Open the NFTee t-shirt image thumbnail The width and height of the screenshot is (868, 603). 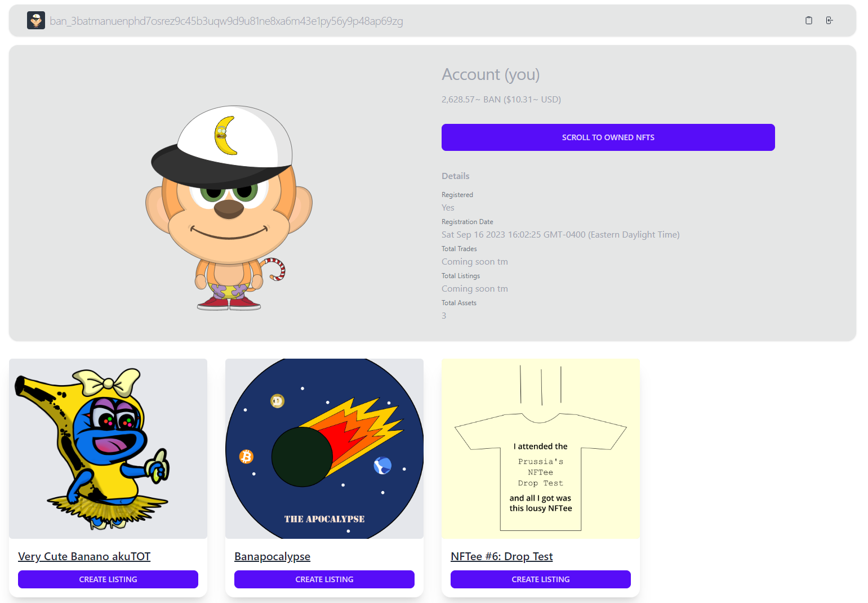coord(541,449)
